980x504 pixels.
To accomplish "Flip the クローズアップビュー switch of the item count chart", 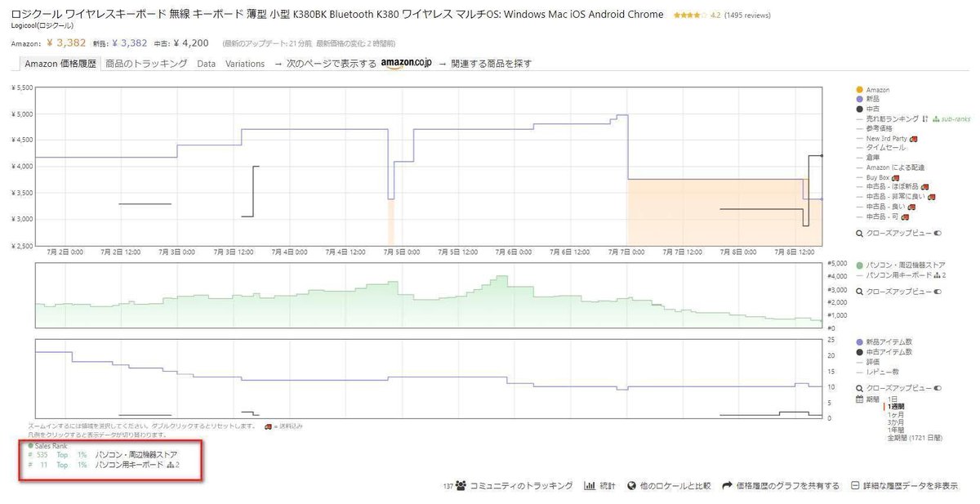I will click(937, 389).
